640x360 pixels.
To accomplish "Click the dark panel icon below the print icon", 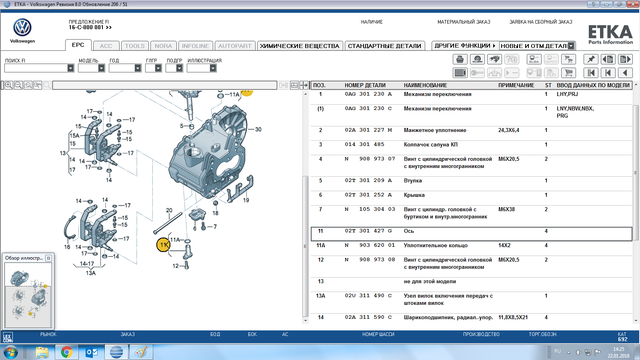I will coord(460,73).
